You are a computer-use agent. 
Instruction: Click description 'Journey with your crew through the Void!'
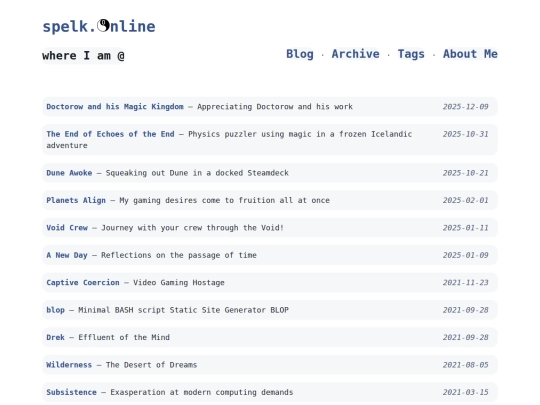[192, 228]
